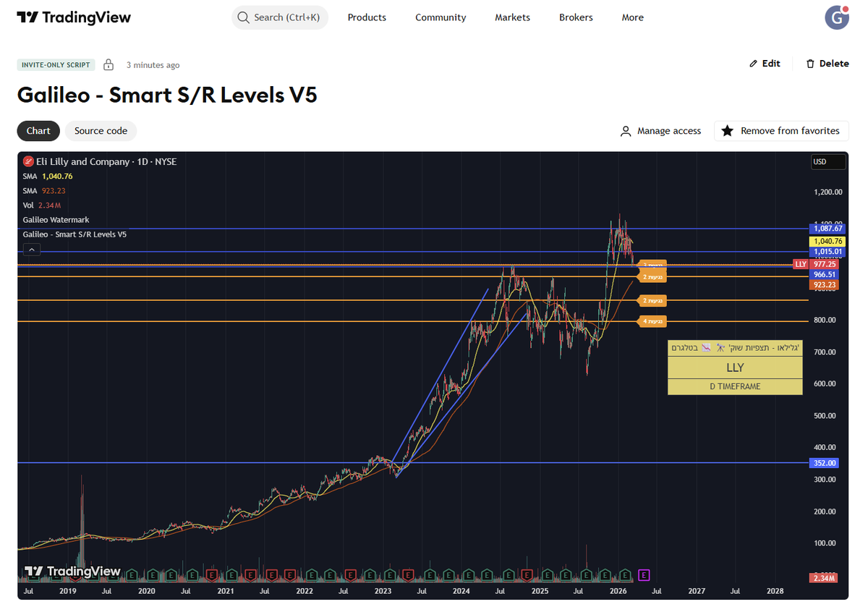
Task: Delete the published script
Action: (827, 64)
